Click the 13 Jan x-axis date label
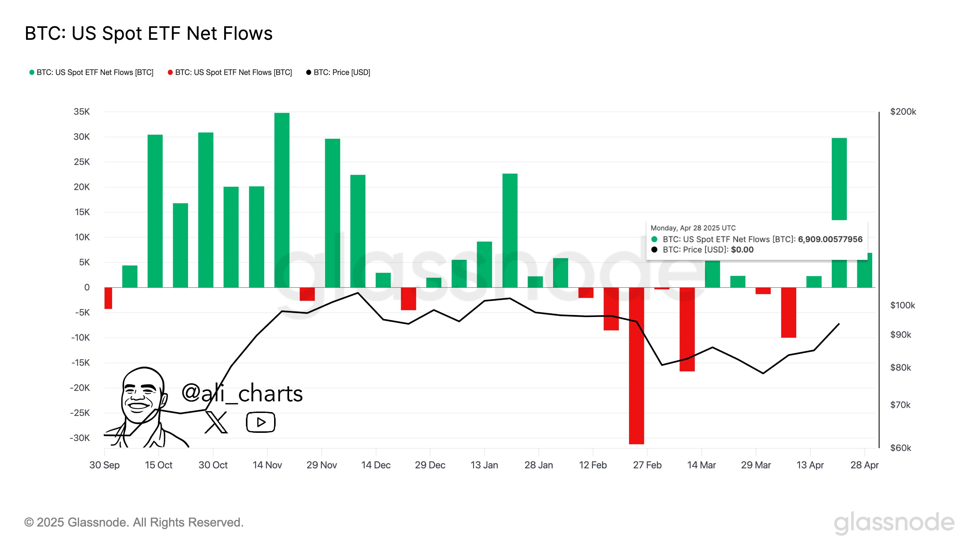This screenshot has width=980, height=551. [484, 465]
